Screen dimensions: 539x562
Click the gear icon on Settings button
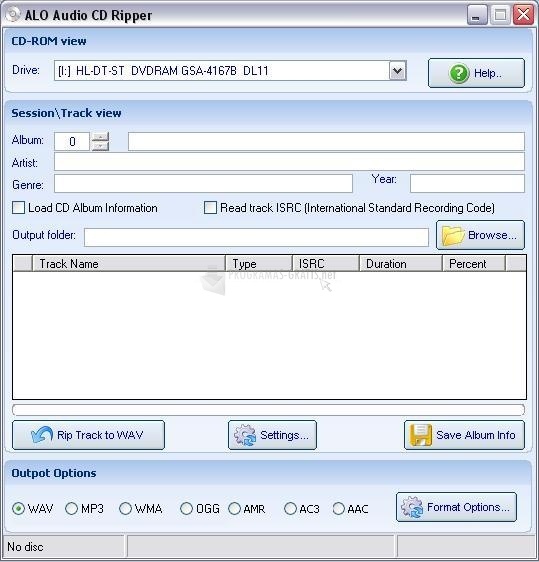[x=245, y=435]
